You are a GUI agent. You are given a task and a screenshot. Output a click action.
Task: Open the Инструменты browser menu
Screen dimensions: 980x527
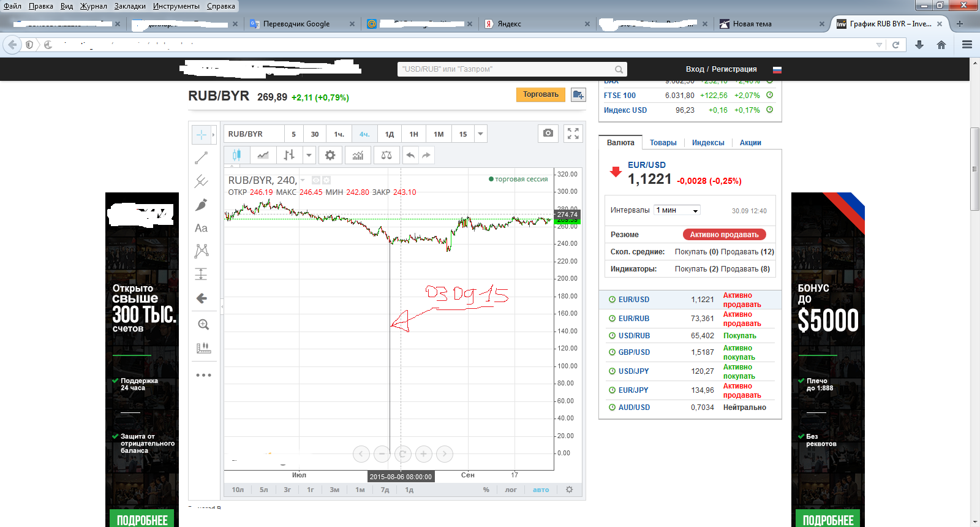point(176,6)
